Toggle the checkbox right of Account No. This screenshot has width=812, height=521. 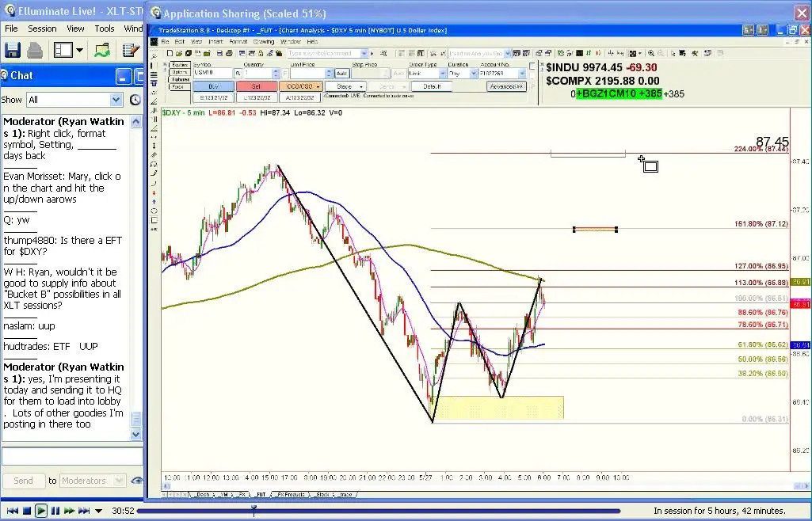click(532, 66)
